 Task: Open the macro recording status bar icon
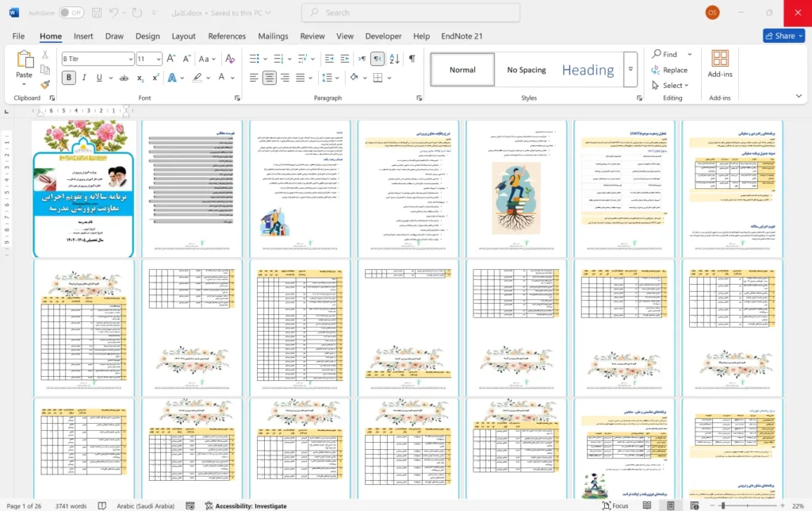pos(190,505)
